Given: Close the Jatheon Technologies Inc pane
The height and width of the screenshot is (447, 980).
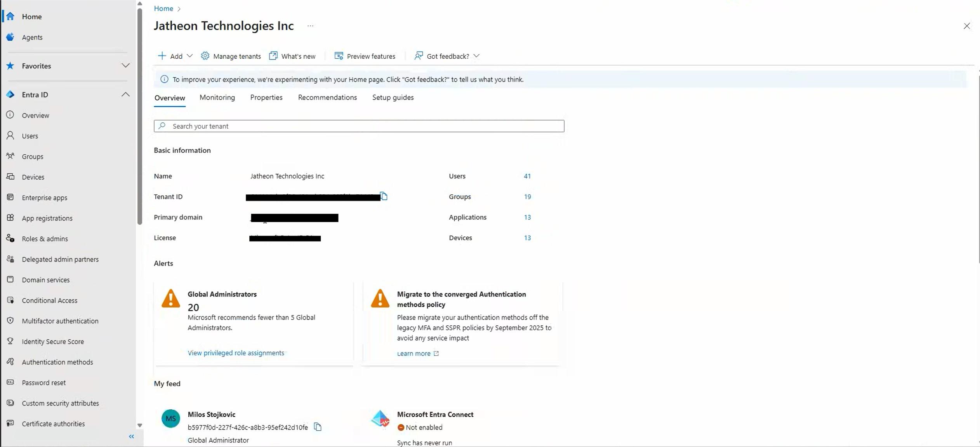Looking at the screenshot, I should tap(967, 26).
